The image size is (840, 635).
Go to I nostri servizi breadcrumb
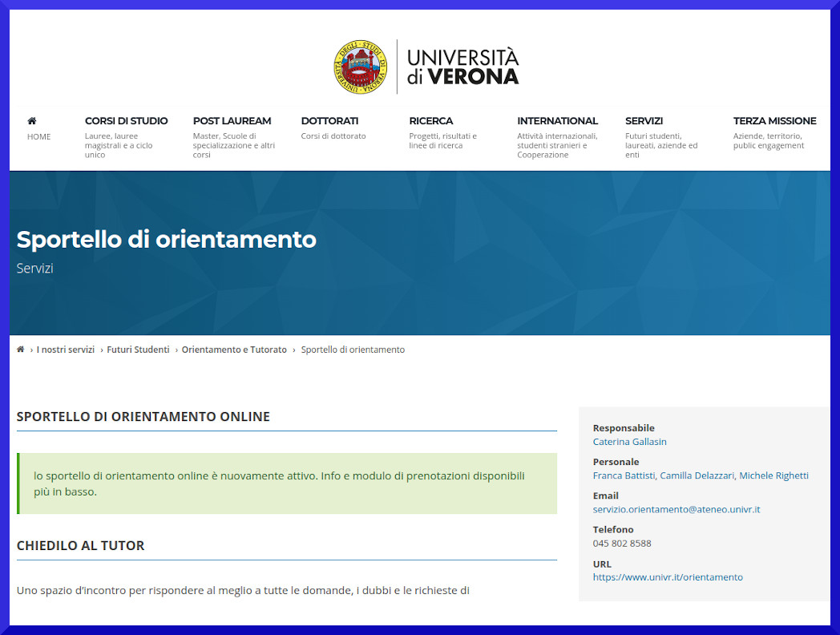click(x=66, y=350)
